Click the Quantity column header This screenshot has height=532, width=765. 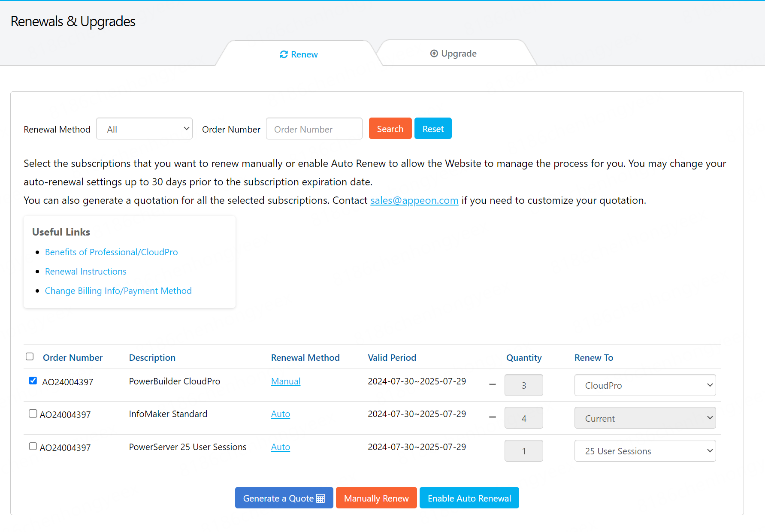(524, 358)
